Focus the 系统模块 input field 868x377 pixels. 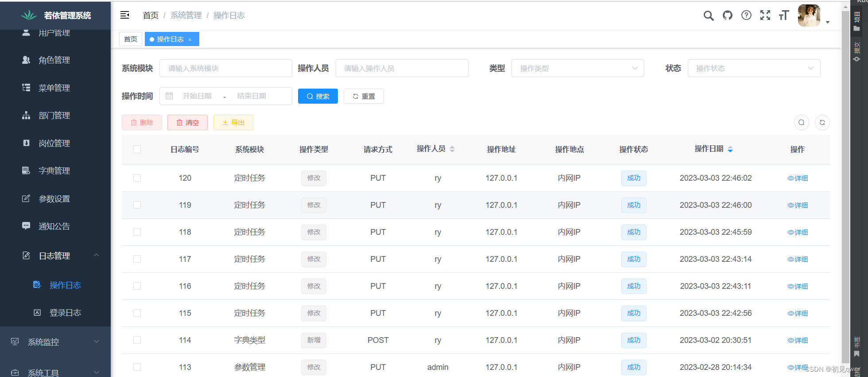click(225, 68)
